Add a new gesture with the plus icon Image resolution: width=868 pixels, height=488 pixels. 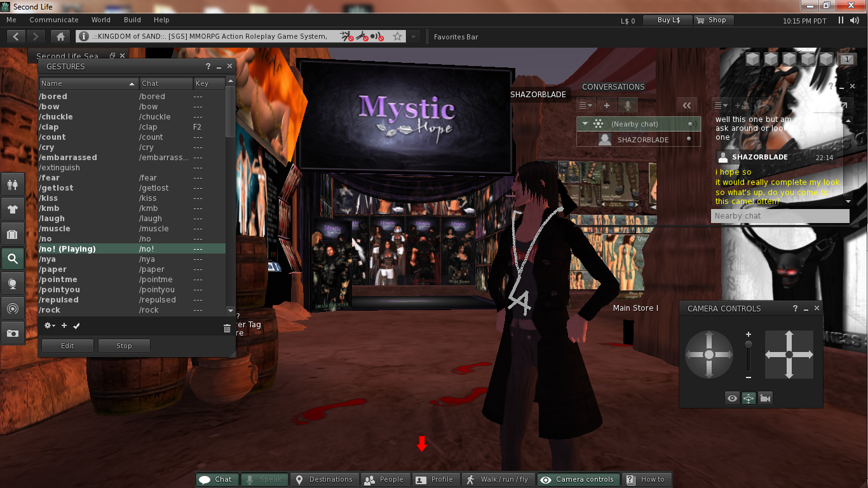[64, 326]
